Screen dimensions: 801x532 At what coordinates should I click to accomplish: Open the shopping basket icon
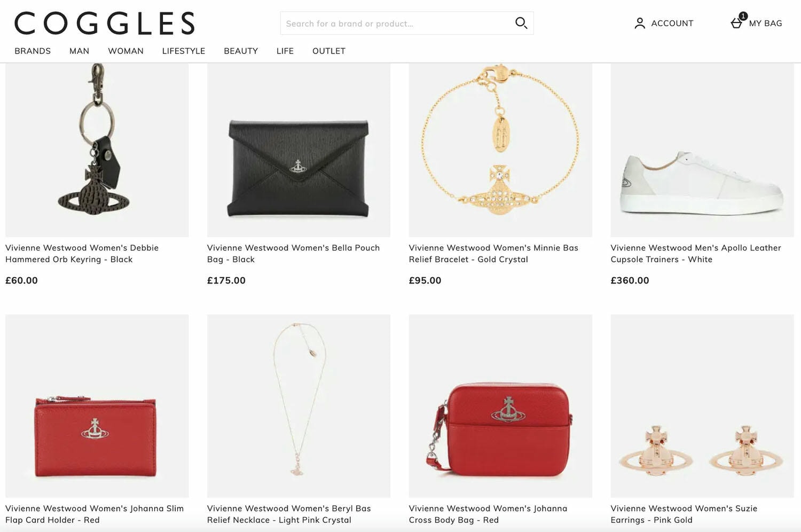(737, 23)
